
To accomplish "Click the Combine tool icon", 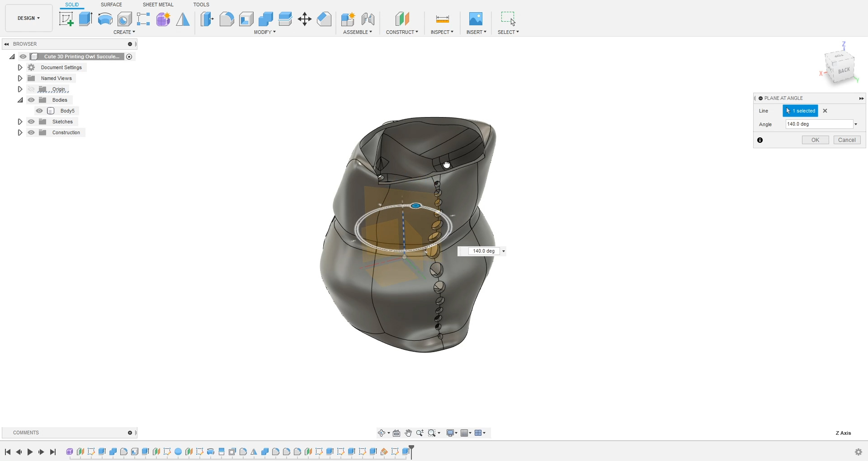I will pyautogui.click(x=266, y=19).
